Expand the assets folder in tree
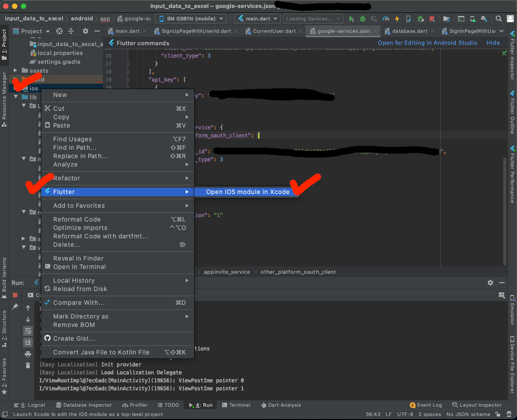 point(15,70)
